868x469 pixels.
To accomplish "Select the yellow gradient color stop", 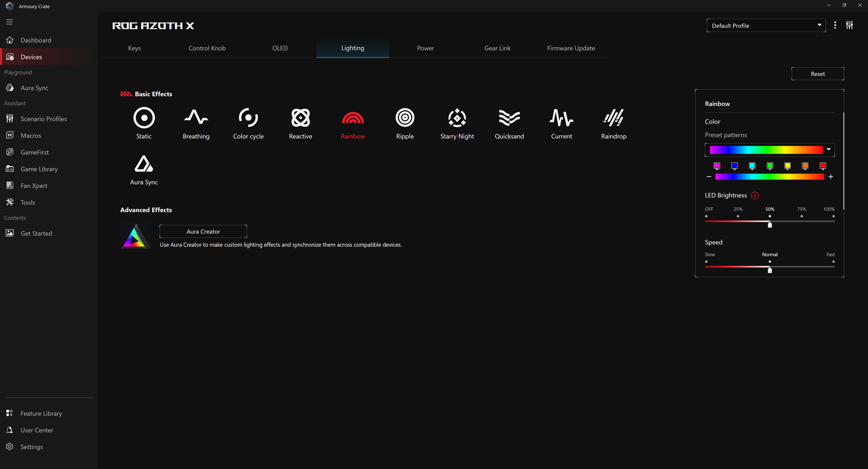I will click(788, 166).
